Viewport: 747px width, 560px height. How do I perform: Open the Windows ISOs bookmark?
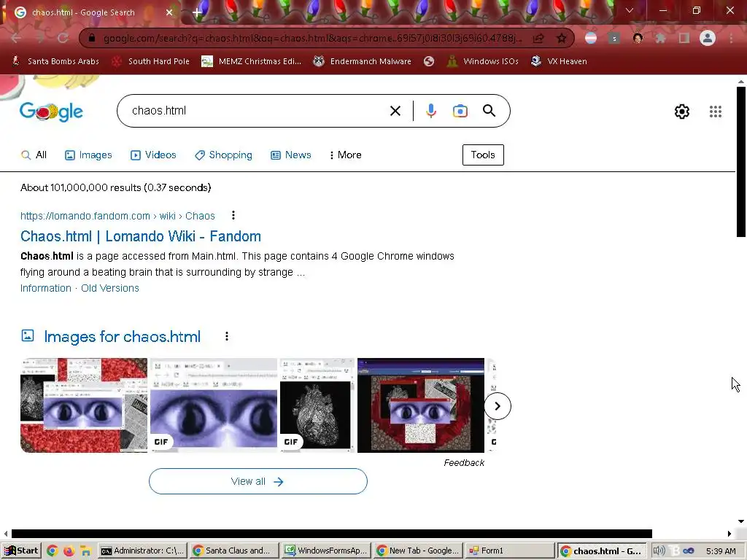[x=483, y=61]
